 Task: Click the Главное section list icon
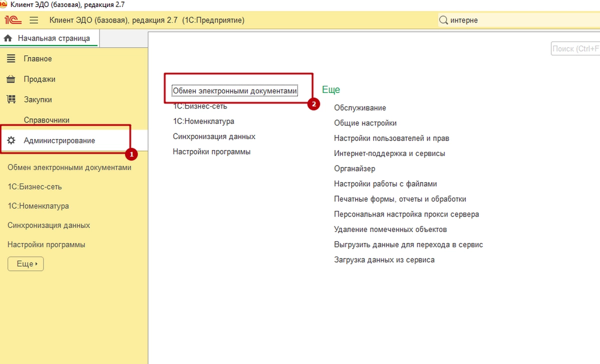11,58
